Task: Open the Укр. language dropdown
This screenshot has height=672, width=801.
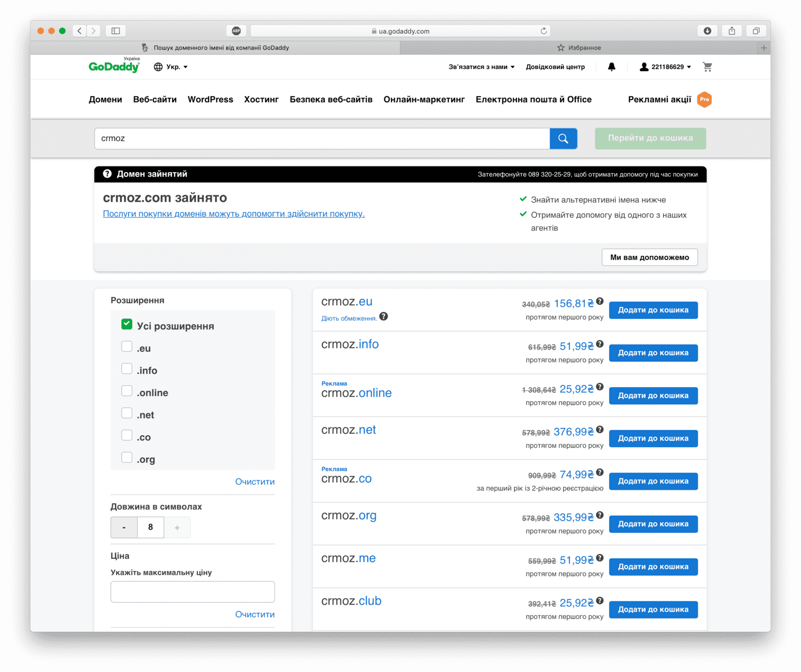Action: pyautogui.click(x=171, y=67)
